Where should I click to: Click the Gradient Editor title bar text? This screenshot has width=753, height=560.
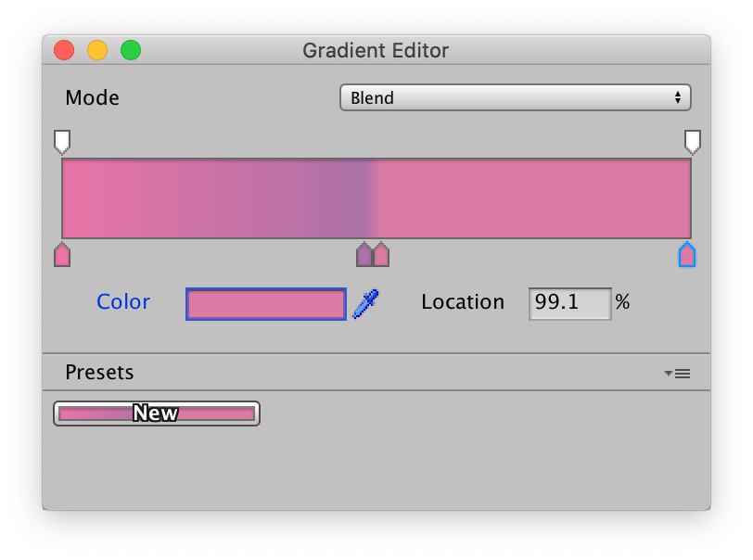(x=376, y=51)
